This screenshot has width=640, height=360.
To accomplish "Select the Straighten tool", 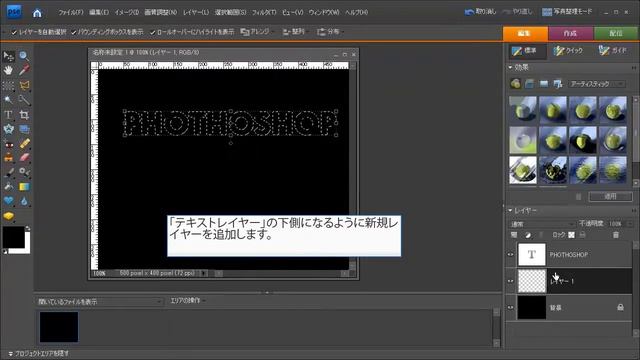I will coord(24,129).
